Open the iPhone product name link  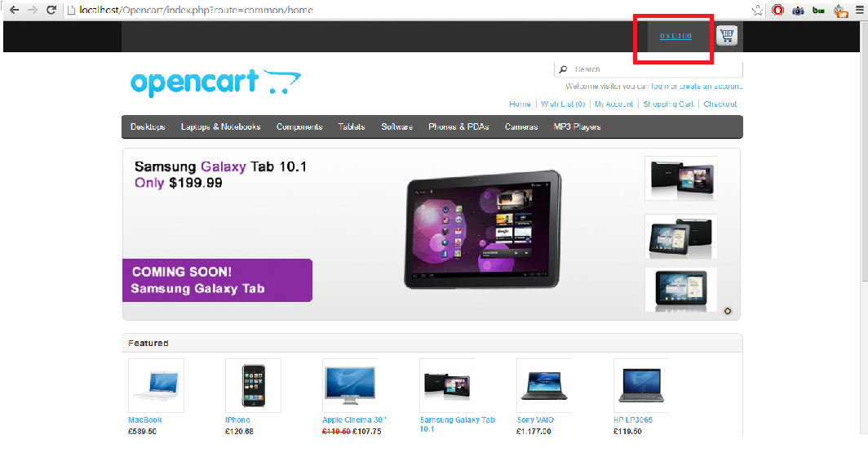tap(237, 420)
